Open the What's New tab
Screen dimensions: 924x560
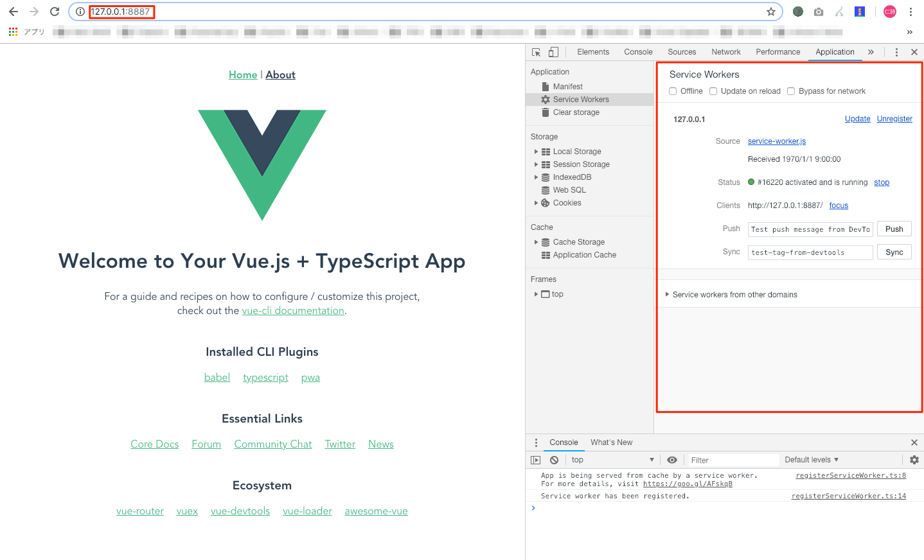pyautogui.click(x=611, y=442)
